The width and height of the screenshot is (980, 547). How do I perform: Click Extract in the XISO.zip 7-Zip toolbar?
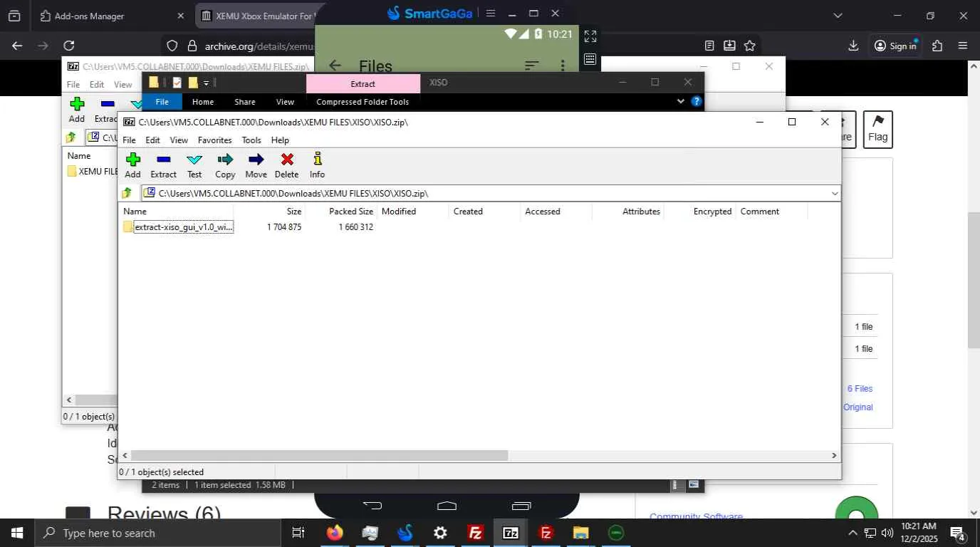163,165
